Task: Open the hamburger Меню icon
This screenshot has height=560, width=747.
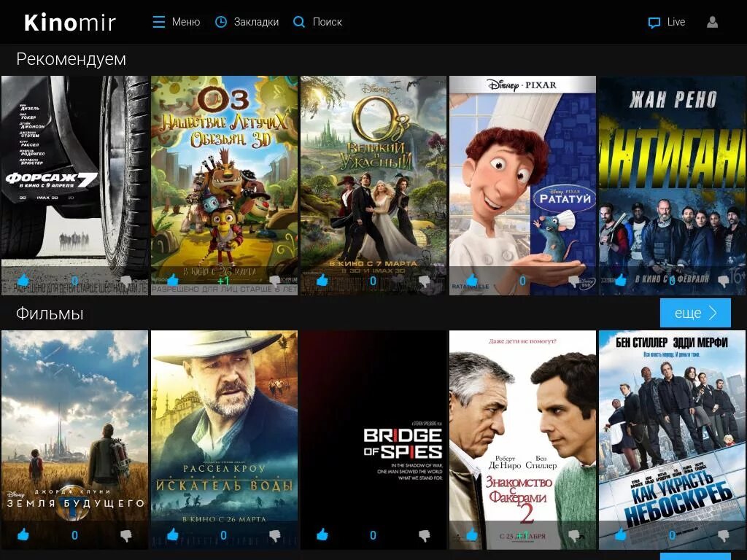Action: click(x=158, y=22)
